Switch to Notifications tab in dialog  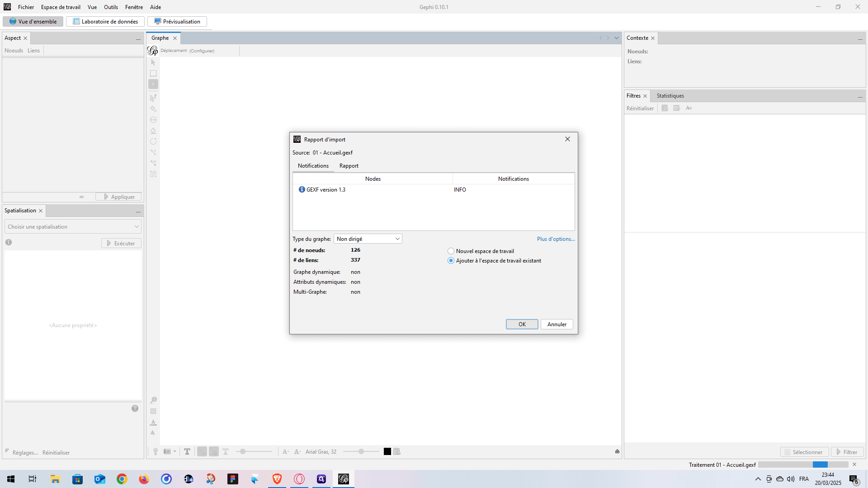(x=313, y=166)
